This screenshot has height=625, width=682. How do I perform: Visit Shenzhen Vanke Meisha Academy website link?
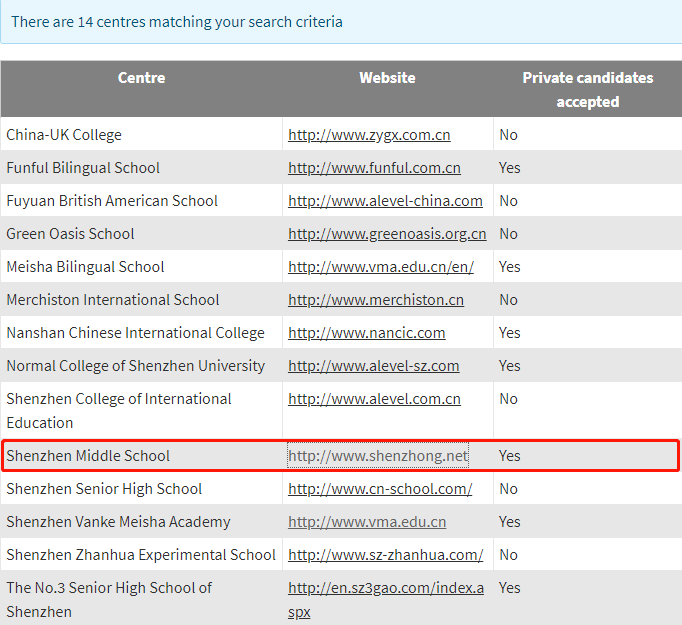click(367, 521)
